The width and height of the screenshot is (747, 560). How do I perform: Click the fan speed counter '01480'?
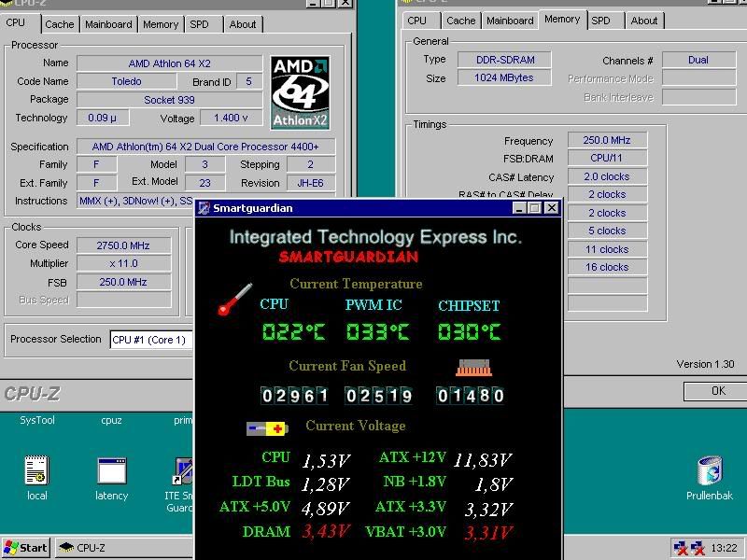point(471,396)
